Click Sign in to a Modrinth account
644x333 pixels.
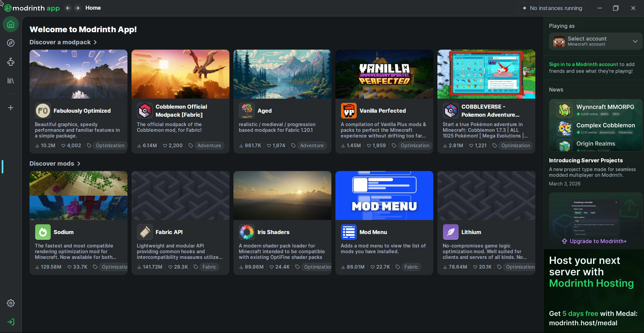[583, 64]
